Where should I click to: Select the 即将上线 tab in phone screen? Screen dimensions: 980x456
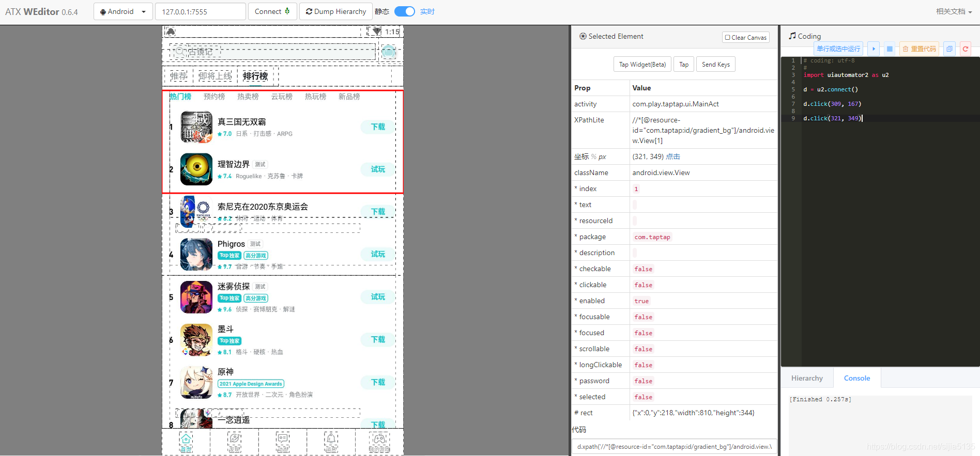(x=215, y=76)
